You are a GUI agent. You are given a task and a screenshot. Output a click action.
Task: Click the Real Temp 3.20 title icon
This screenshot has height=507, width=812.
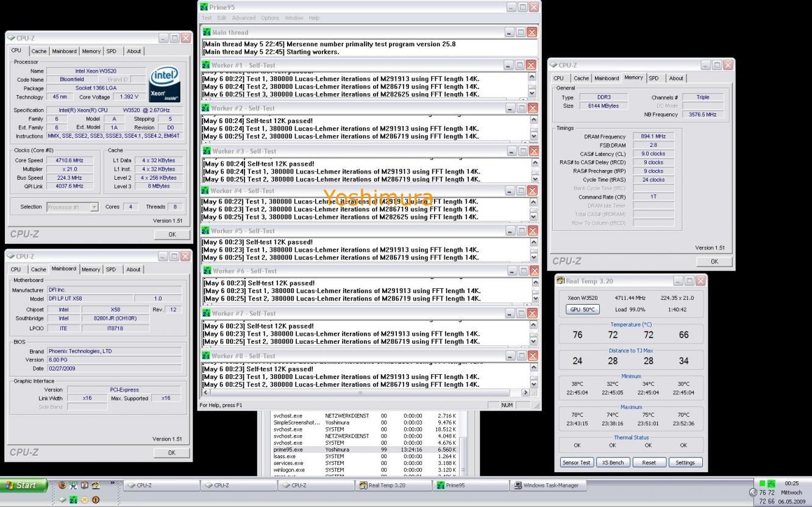tap(561, 281)
